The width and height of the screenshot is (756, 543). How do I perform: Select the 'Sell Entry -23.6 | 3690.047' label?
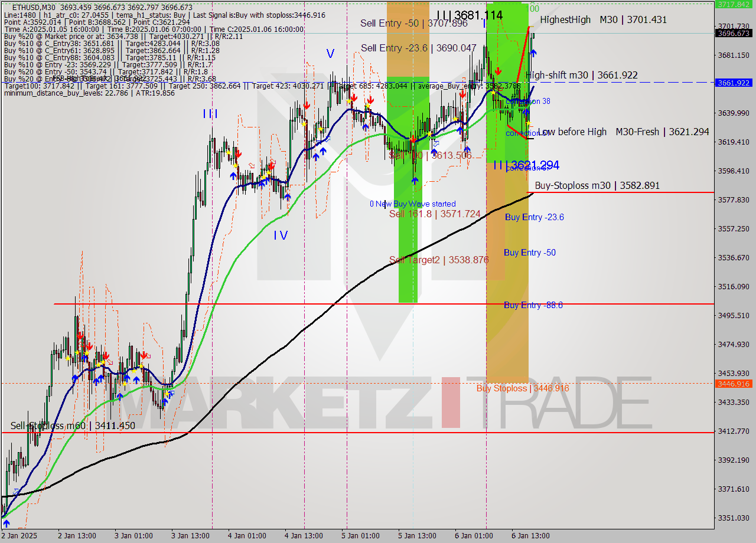419,48
